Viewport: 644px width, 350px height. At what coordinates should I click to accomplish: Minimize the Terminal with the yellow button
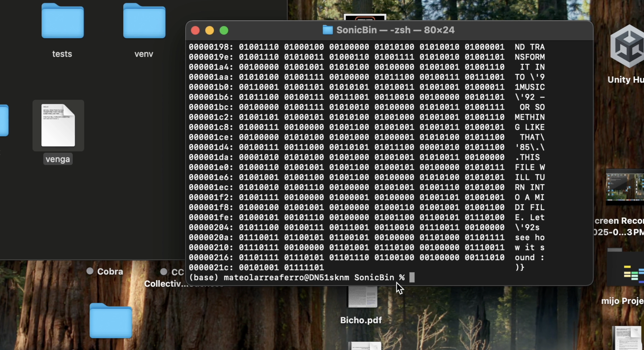coord(209,31)
